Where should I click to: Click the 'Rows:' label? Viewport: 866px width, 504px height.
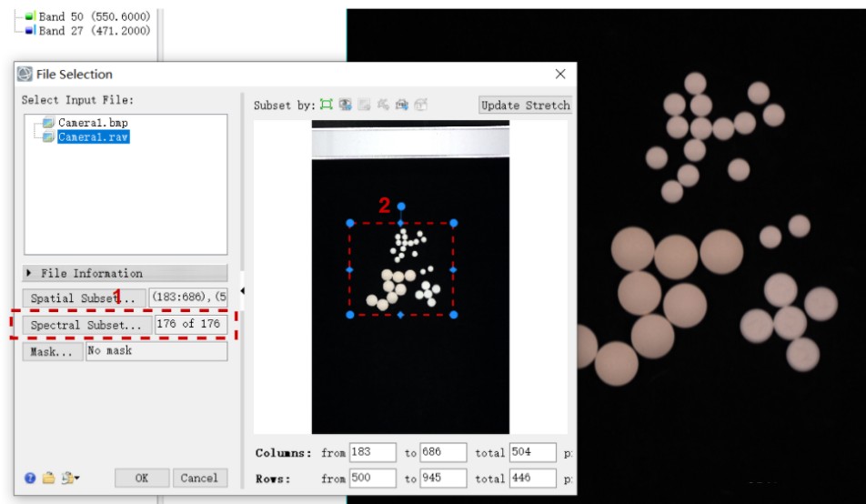tap(273, 479)
